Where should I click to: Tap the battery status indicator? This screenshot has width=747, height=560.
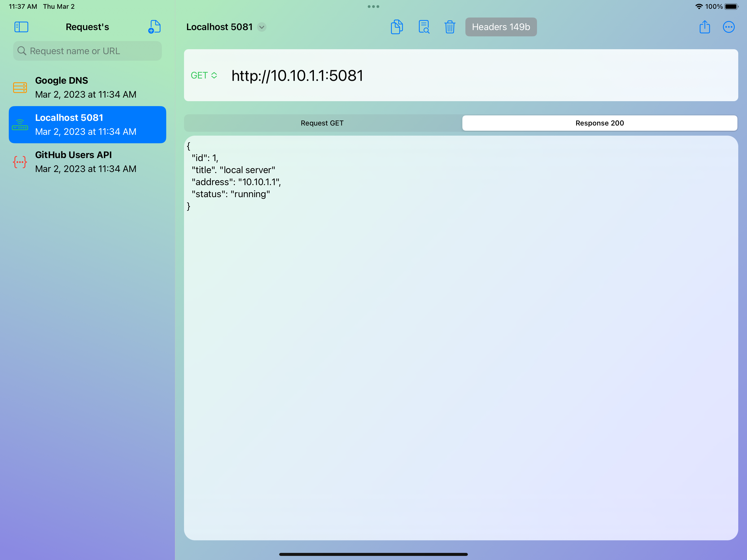pos(731,6)
